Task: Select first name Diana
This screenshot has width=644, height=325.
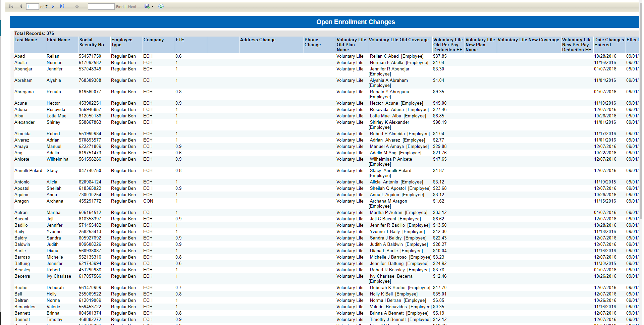Action: (52, 251)
